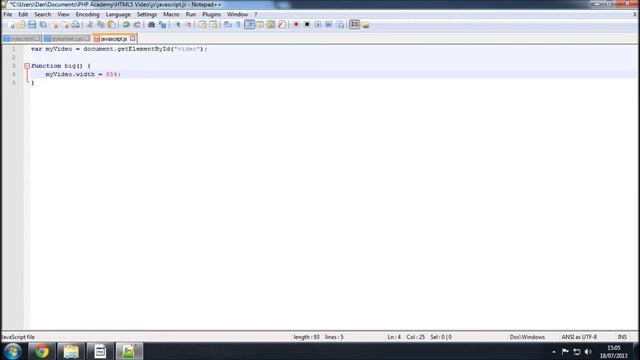Image resolution: width=640 pixels, height=360 pixels.
Task: Click Synchronize Horizontal Scrolling icon
Action: tap(213, 25)
